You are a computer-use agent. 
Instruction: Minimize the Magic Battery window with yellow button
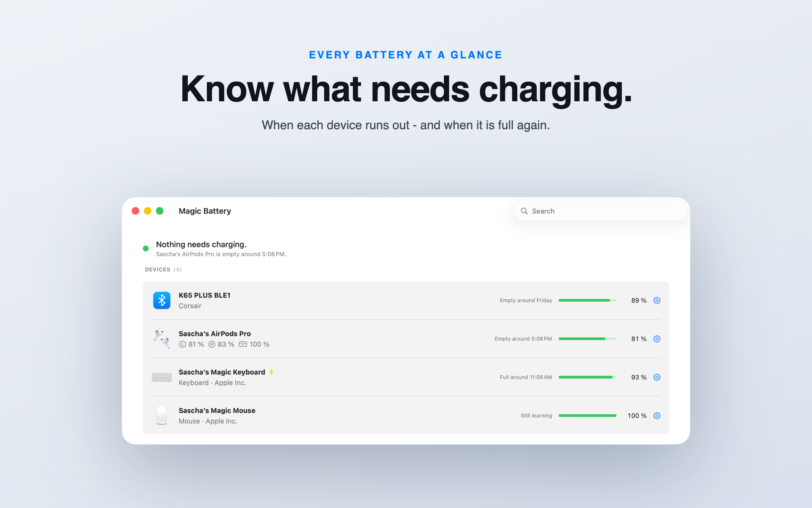(147, 211)
